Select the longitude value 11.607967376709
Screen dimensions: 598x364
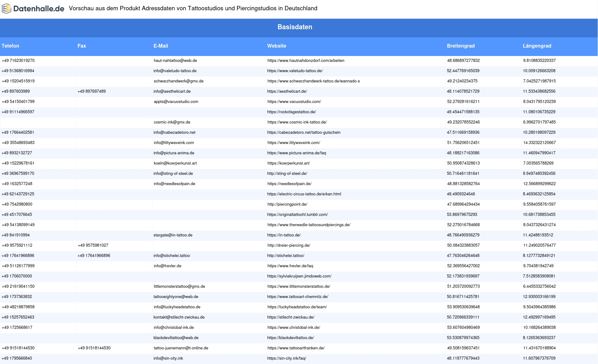[539, 358]
